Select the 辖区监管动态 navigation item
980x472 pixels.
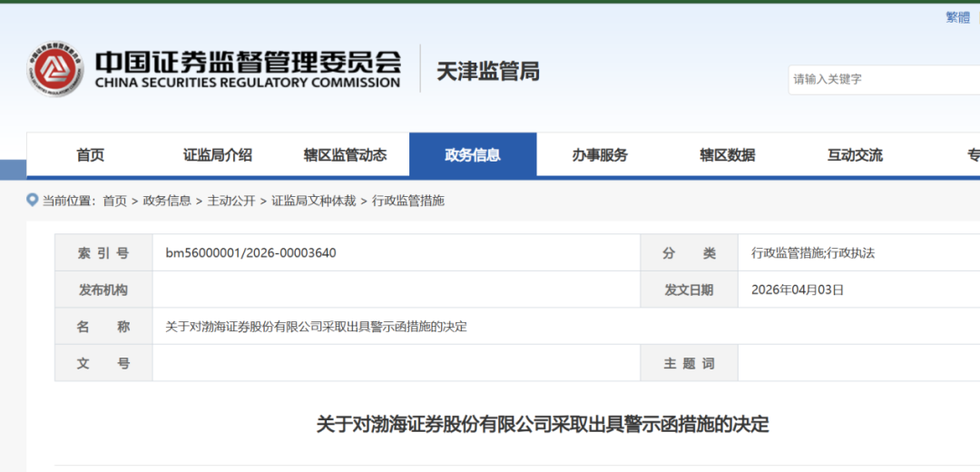coord(345,155)
